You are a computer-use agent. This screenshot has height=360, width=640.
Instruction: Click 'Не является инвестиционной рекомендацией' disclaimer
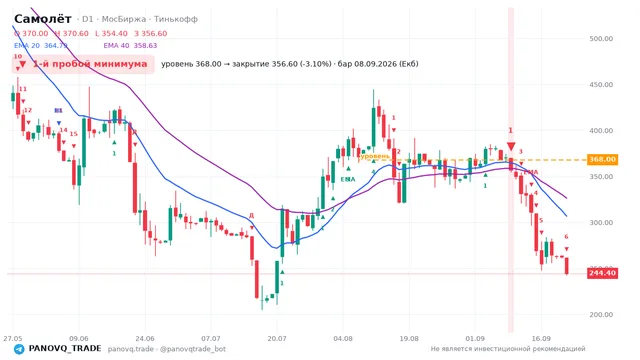tap(508, 349)
